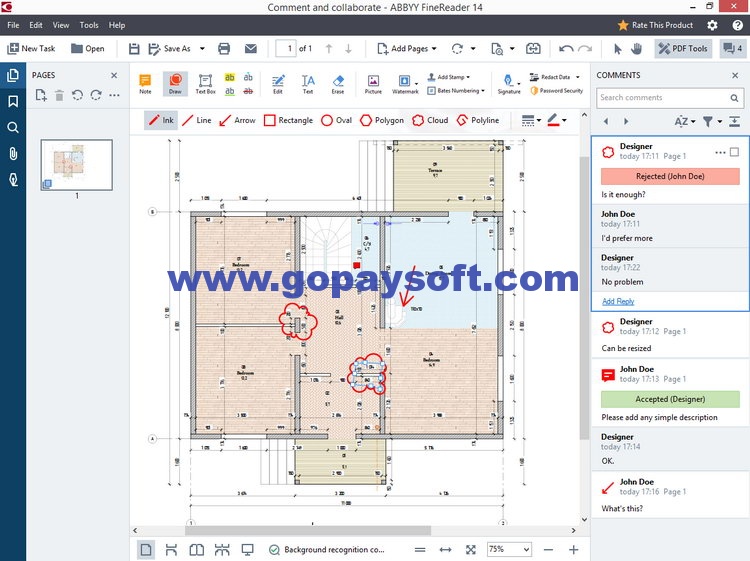
Task: Insert a Picture
Action: [x=373, y=84]
